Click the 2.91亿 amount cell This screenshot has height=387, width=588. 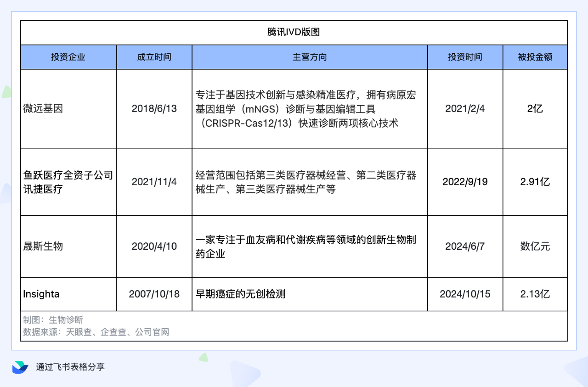pyautogui.click(x=535, y=182)
